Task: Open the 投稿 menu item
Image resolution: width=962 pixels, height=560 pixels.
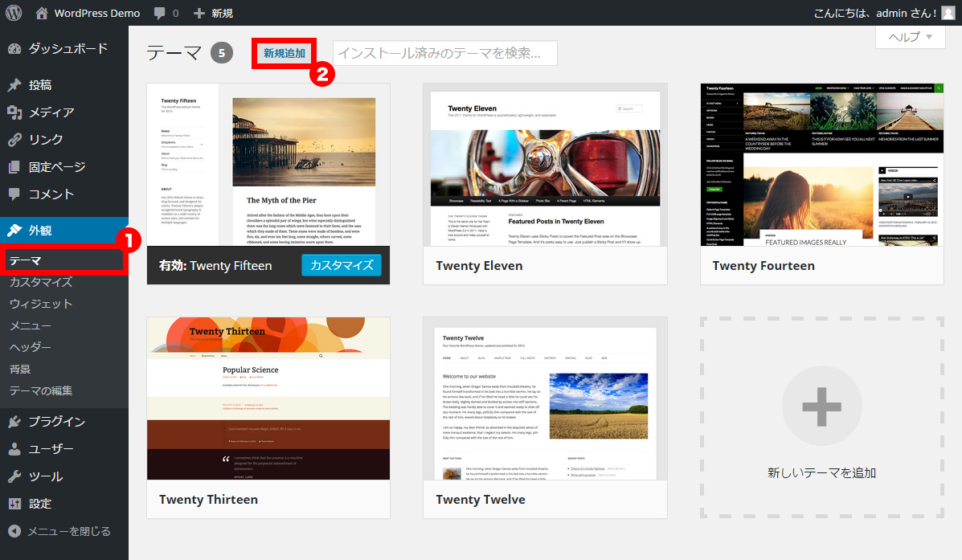Action: pos(63,85)
